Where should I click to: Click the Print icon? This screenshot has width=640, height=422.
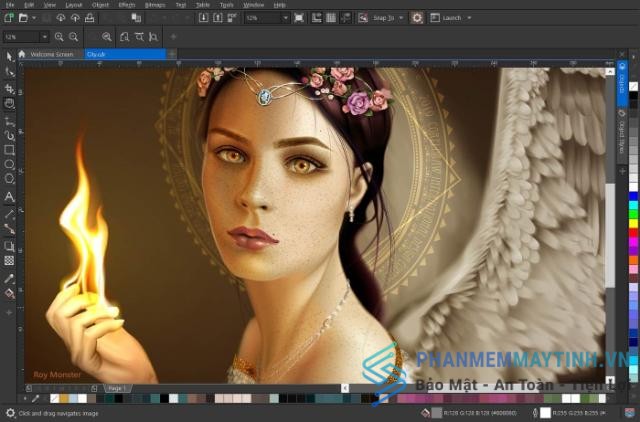coord(89,18)
